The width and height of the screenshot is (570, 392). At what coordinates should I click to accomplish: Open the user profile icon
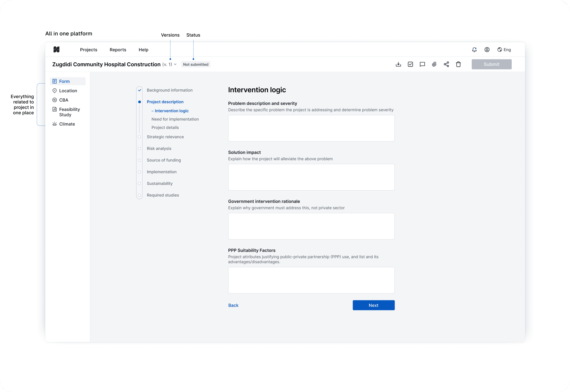point(487,50)
